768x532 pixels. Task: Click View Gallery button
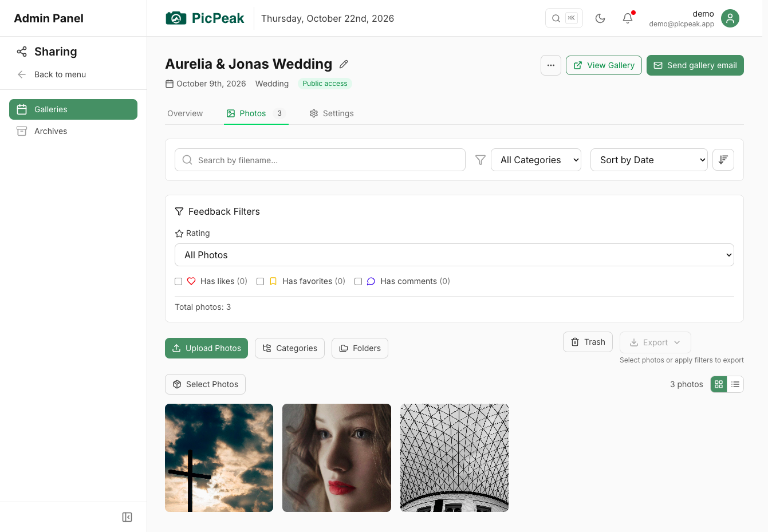[x=604, y=65]
